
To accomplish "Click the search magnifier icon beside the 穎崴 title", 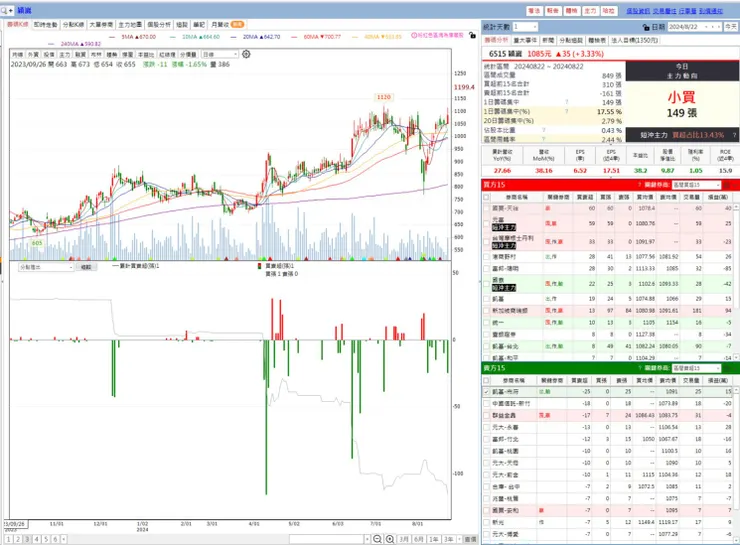I will 5,10.
